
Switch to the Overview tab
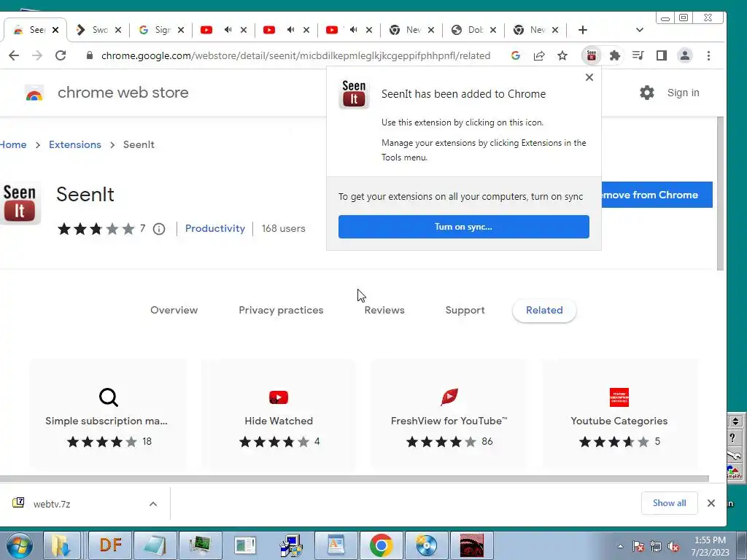click(x=174, y=310)
